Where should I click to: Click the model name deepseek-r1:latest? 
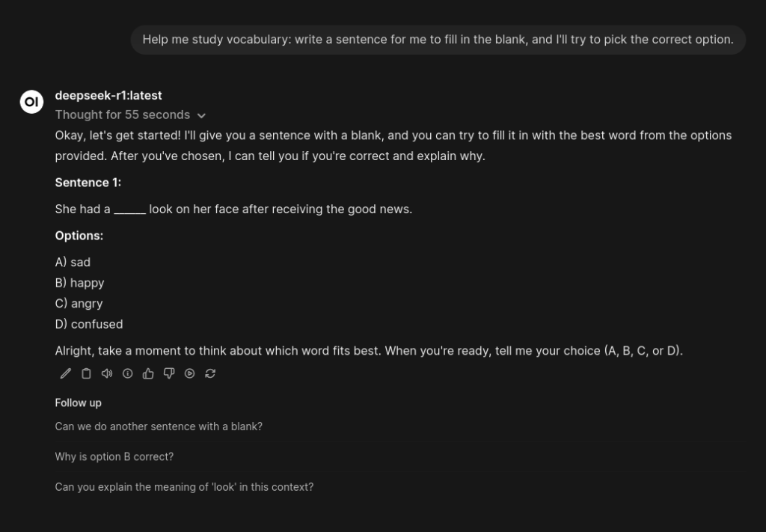(108, 95)
